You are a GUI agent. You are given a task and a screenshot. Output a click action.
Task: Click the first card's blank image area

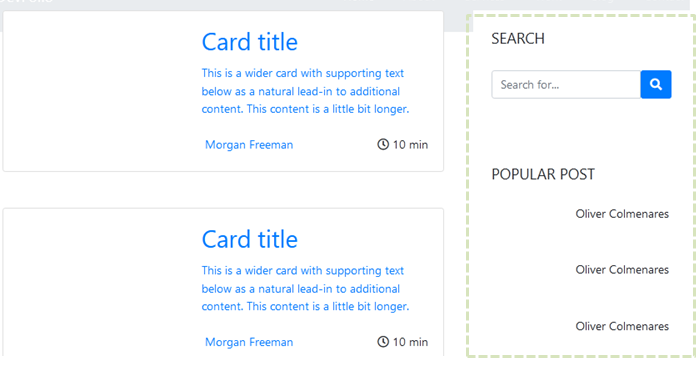(98, 91)
